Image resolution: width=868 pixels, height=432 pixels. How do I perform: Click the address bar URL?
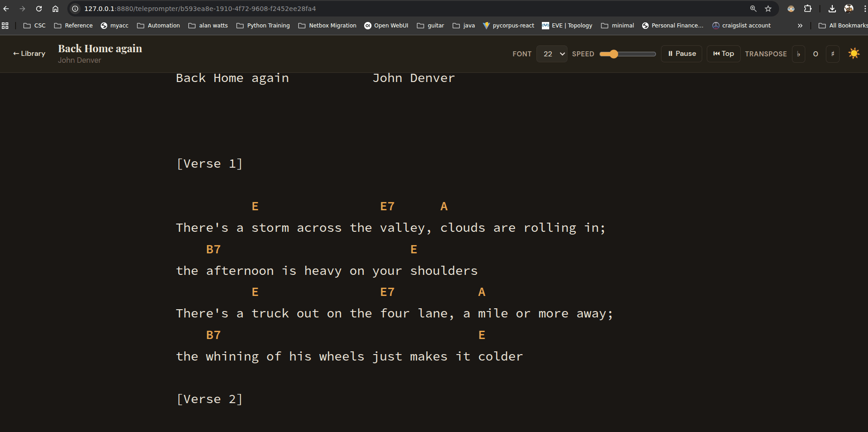[x=200, y=9]
